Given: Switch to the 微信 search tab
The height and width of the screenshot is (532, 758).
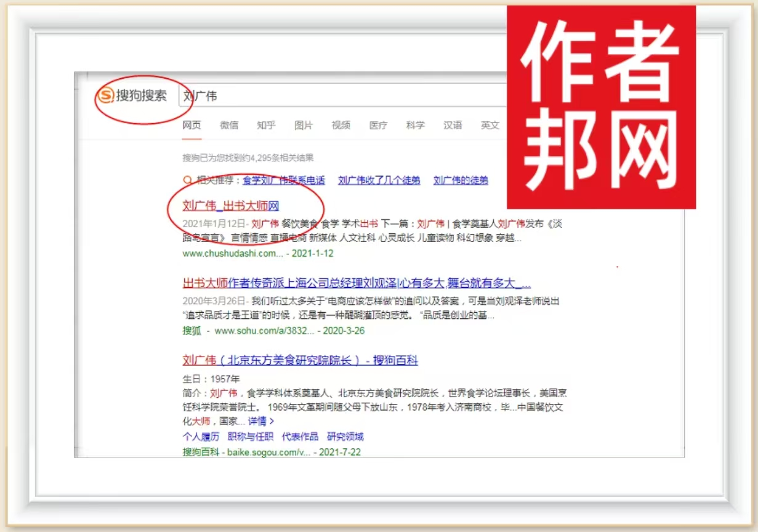Looking at the screenshot, I should [229, 126].
